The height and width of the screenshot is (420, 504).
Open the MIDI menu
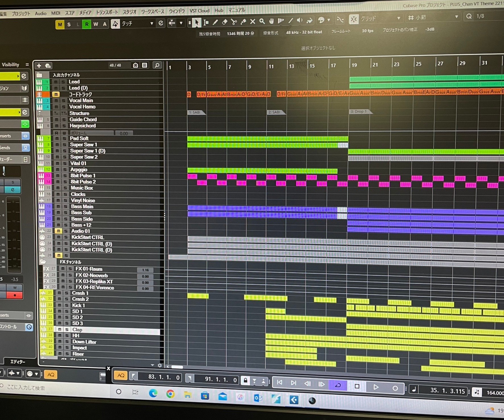click(56, 13)
